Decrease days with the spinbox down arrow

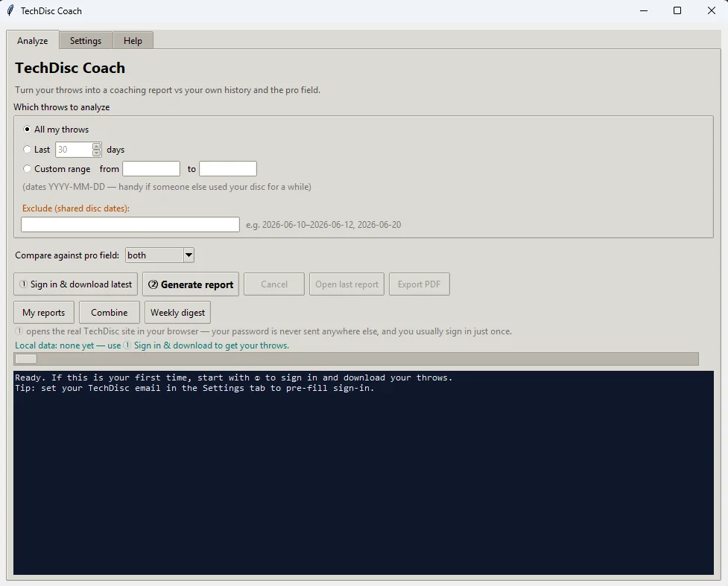point(96,153)
